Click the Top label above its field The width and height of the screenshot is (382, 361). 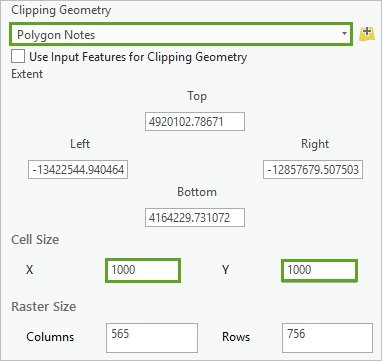coord(197,96)
